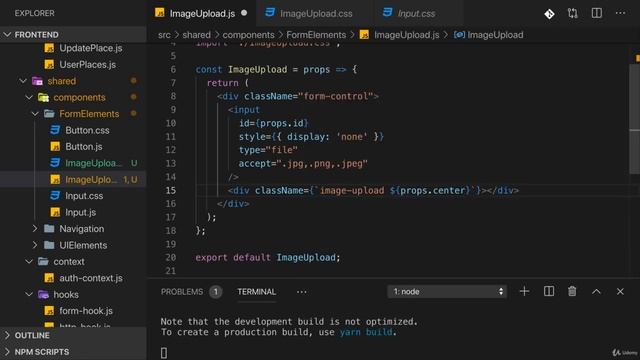
Task: Split the terminal panel
Action: [549, 291]
